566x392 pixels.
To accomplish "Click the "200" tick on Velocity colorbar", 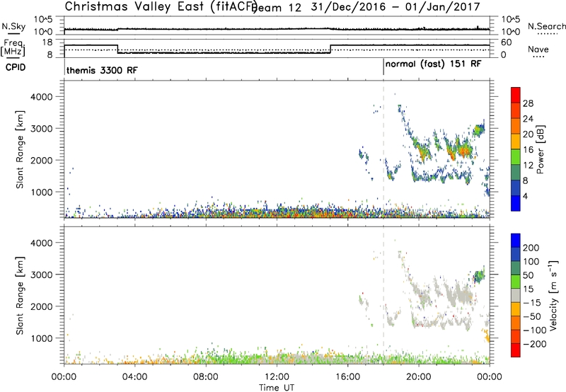I will [531, 248].
